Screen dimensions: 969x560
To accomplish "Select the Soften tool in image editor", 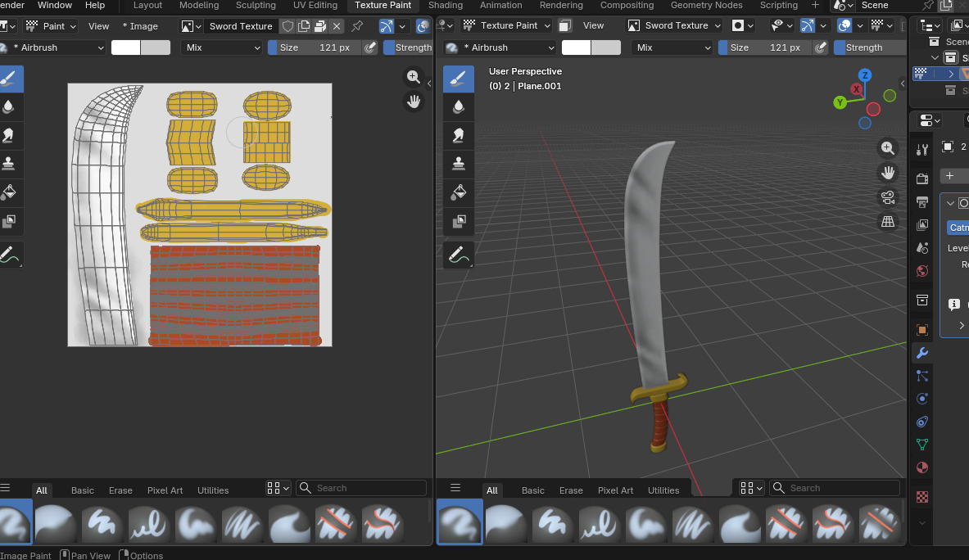I will tap(9, 106).
